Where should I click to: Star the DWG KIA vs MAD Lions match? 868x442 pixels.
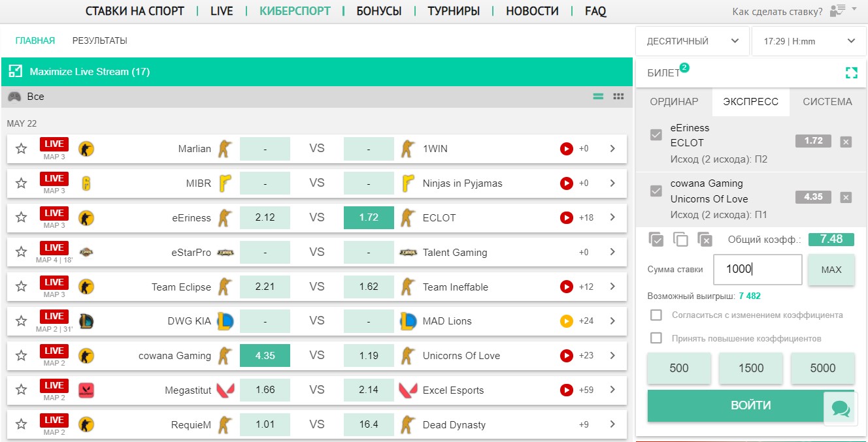(21, 321)
